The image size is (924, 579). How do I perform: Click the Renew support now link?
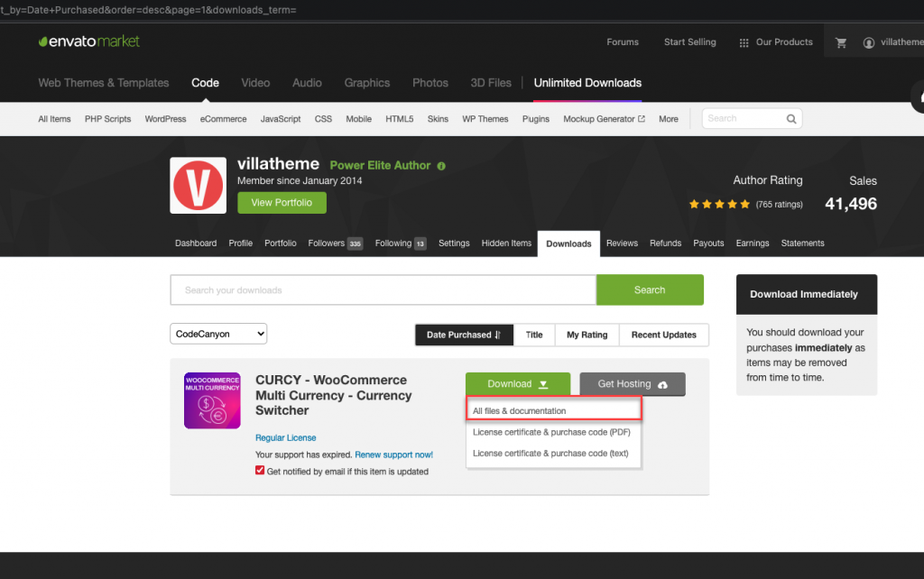tap(393, 455)
